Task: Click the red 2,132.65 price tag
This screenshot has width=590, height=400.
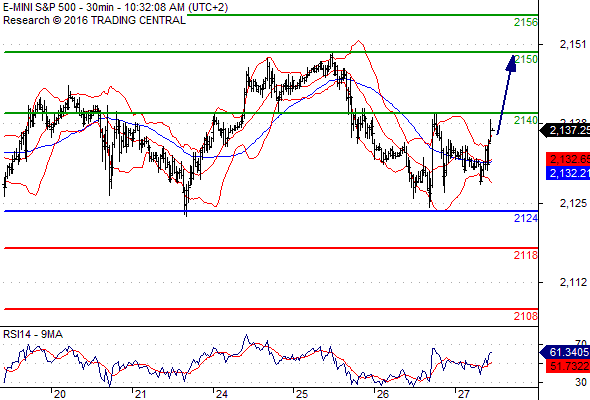Action: 568,159
